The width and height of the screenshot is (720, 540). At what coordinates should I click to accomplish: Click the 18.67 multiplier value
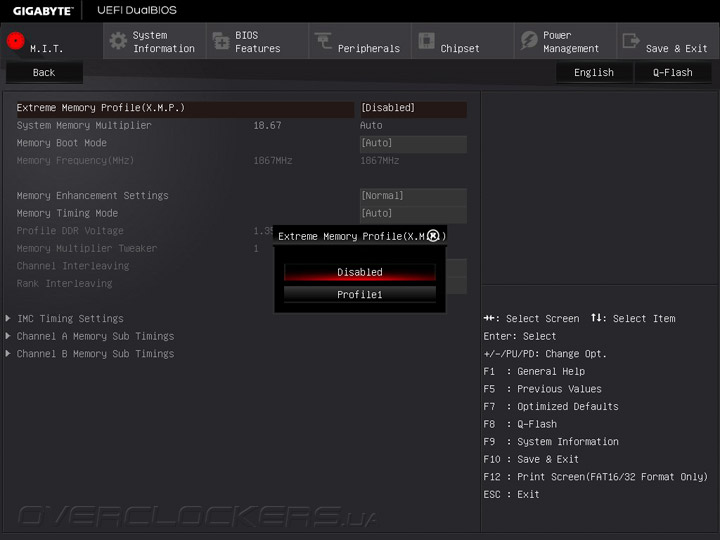[x=267, y=125]
